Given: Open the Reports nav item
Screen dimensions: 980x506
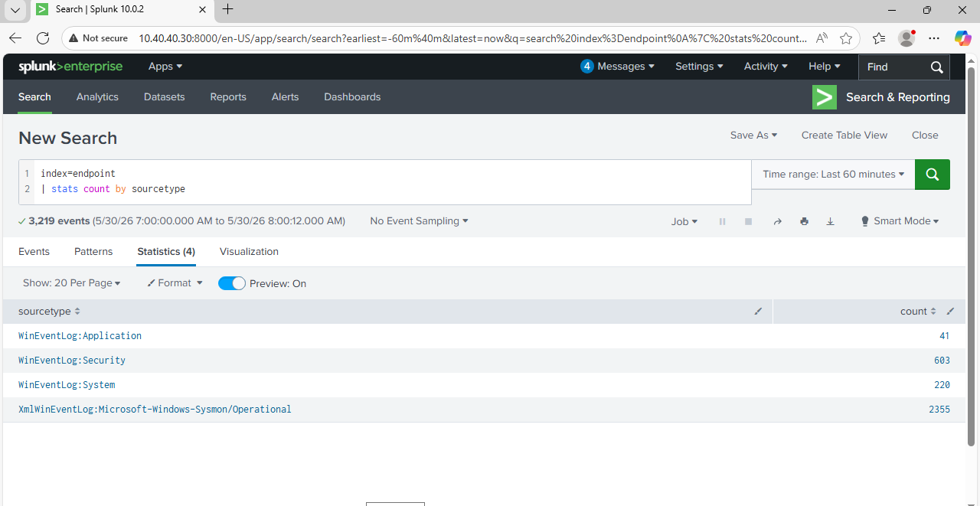Looking at the screenshot, I should click(228, 97).
